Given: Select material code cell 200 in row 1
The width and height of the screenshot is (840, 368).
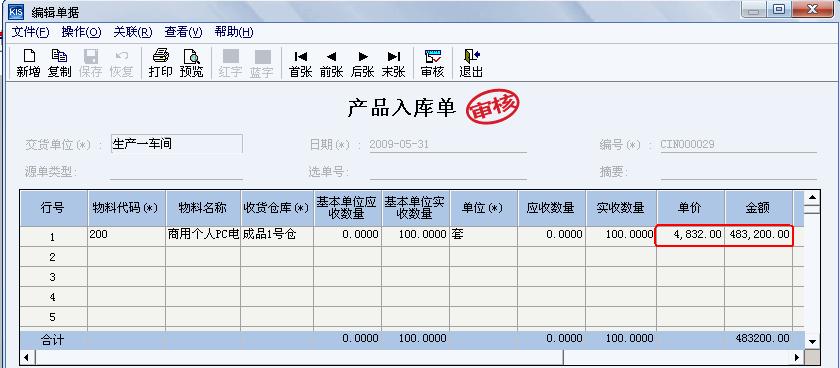Looking at the screenshot, I should (126, 235).
